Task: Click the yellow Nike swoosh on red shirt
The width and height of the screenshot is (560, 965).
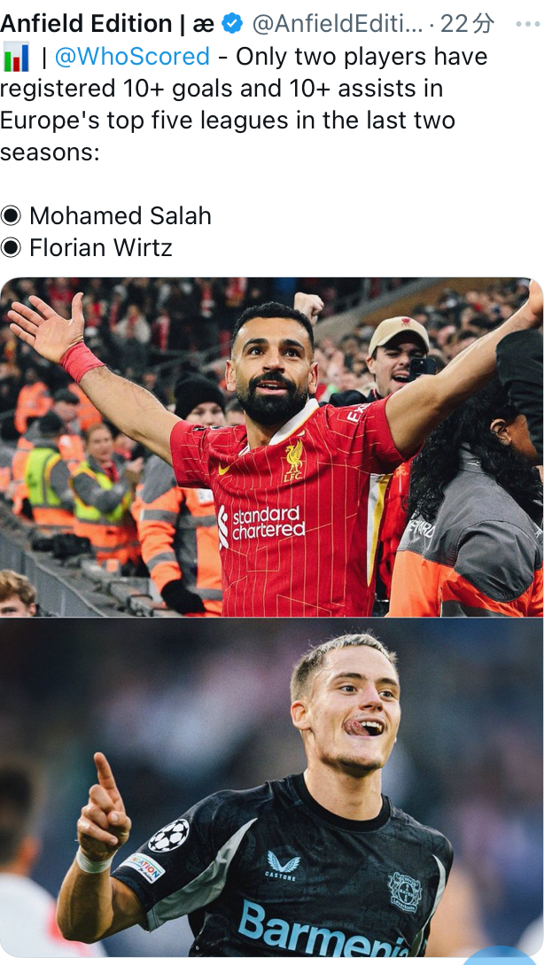Action: [224, 469]
